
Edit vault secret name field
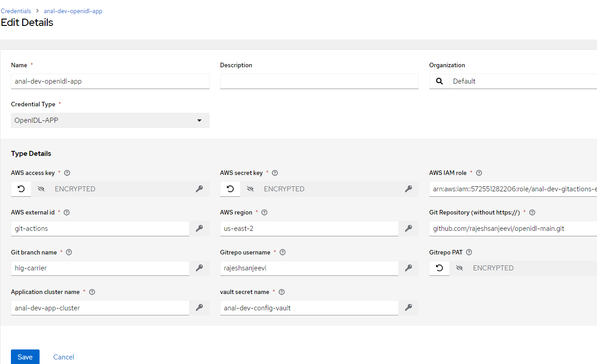309,308
